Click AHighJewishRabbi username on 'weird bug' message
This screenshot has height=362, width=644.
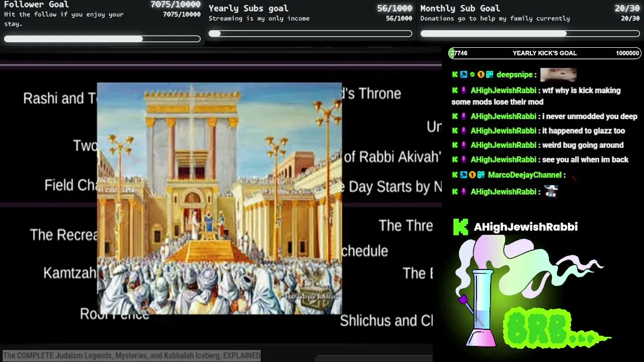click(x=503, y=145)
